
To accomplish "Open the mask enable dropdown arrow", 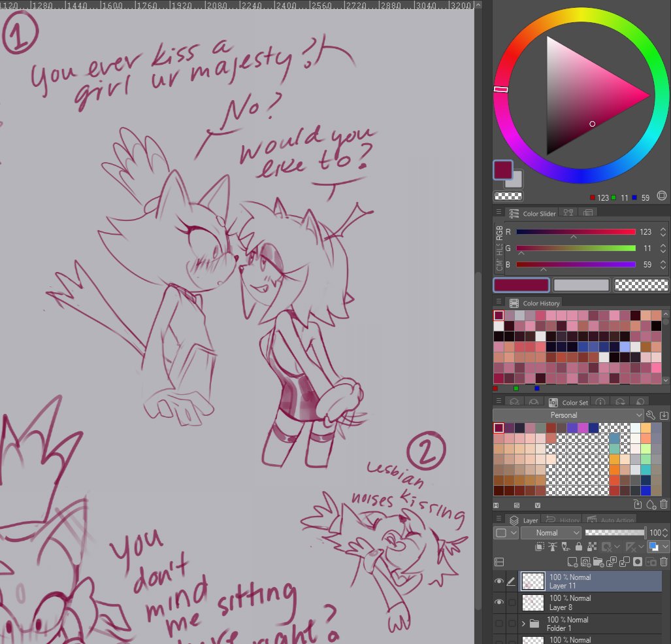I will [617, 547].
